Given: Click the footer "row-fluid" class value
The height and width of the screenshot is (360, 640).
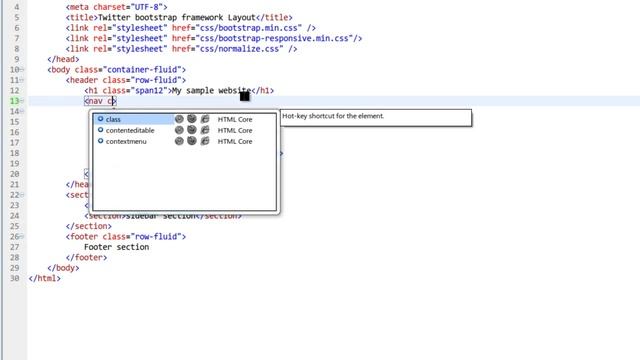Looking at the screenshot, I should tap(156, 236).
